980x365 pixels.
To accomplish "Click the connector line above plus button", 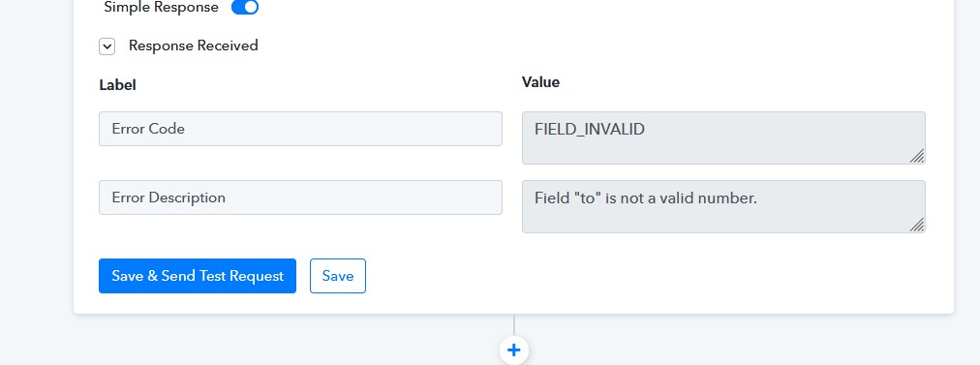I will pos(514,324).
